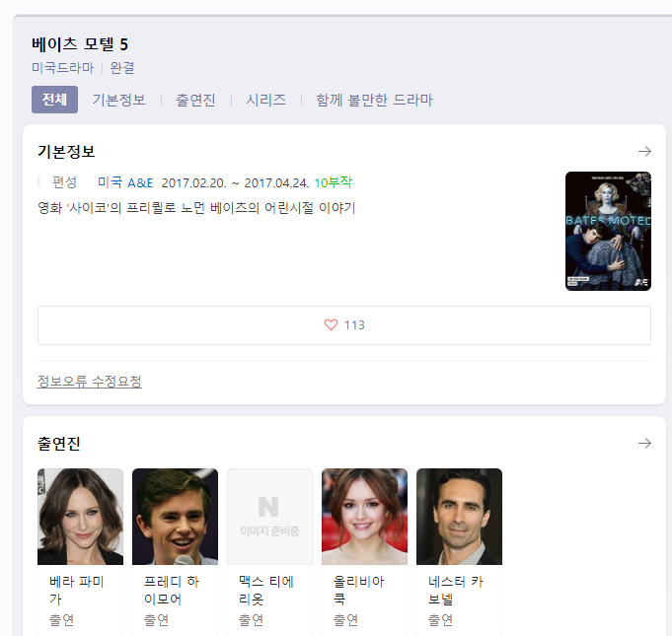Click the 기본정보 section heading
This screenshot has width=672, height=636.
[66, 152]
